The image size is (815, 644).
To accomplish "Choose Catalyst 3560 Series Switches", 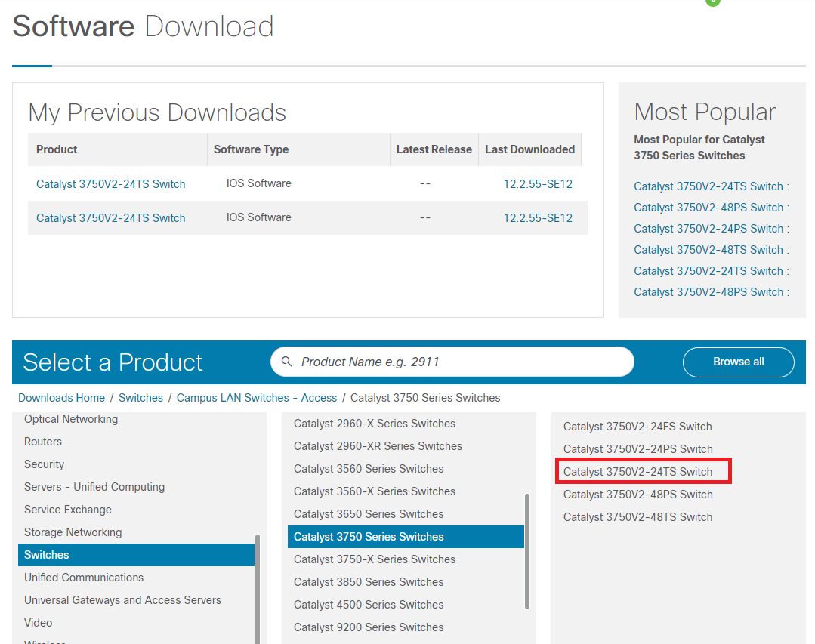I will (369, 469).
